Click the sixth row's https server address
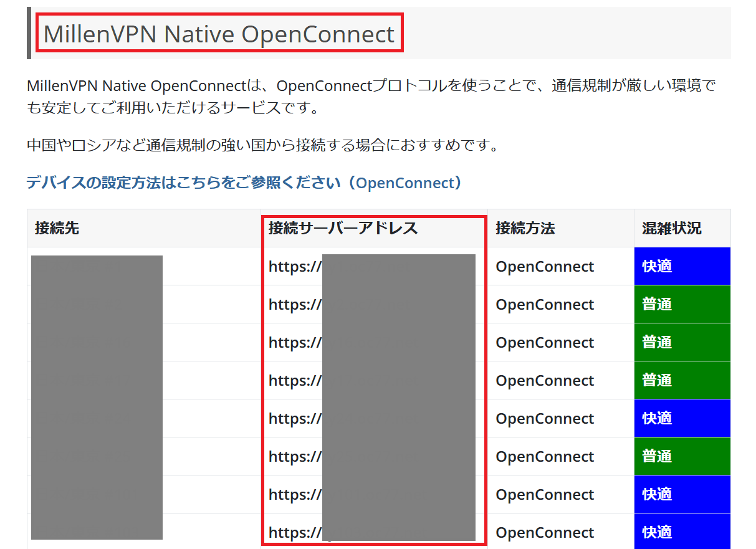This screenshot has height=549, width=756. 295,457
